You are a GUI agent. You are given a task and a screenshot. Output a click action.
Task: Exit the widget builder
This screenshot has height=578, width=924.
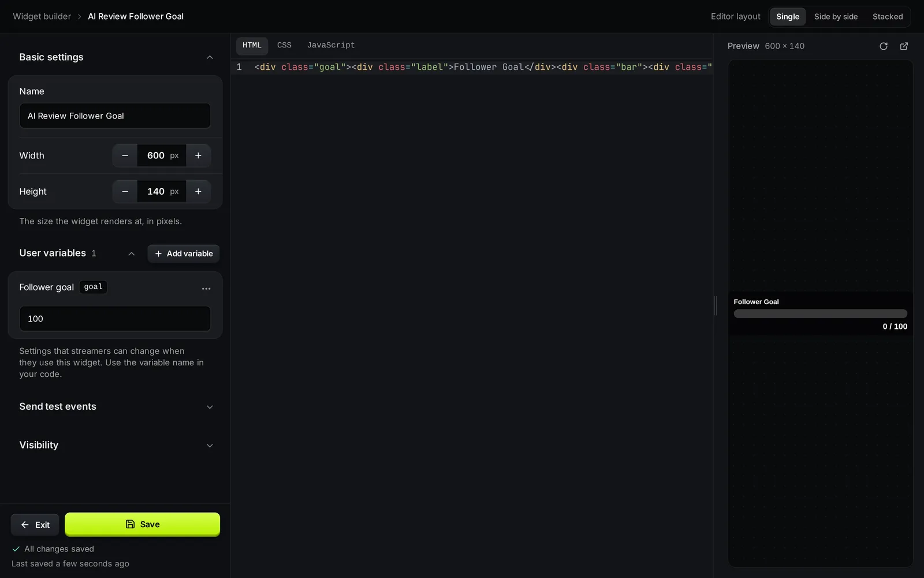click(35, 525)
